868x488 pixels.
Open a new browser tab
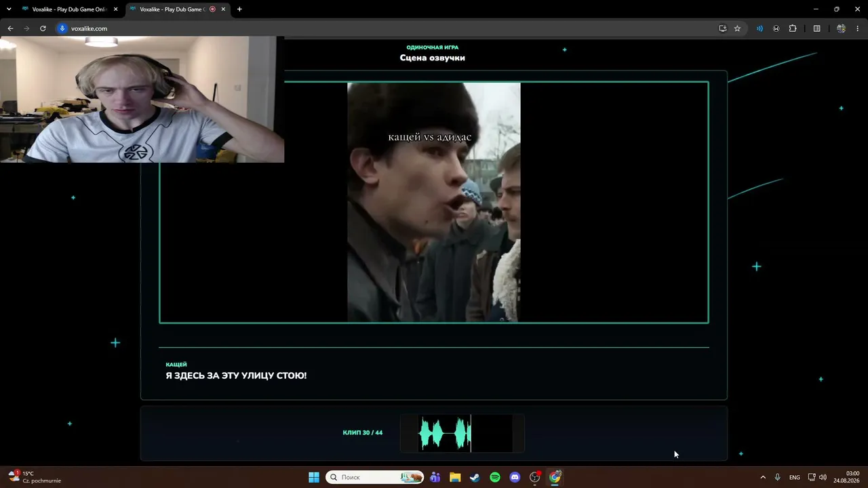point(239,9)
